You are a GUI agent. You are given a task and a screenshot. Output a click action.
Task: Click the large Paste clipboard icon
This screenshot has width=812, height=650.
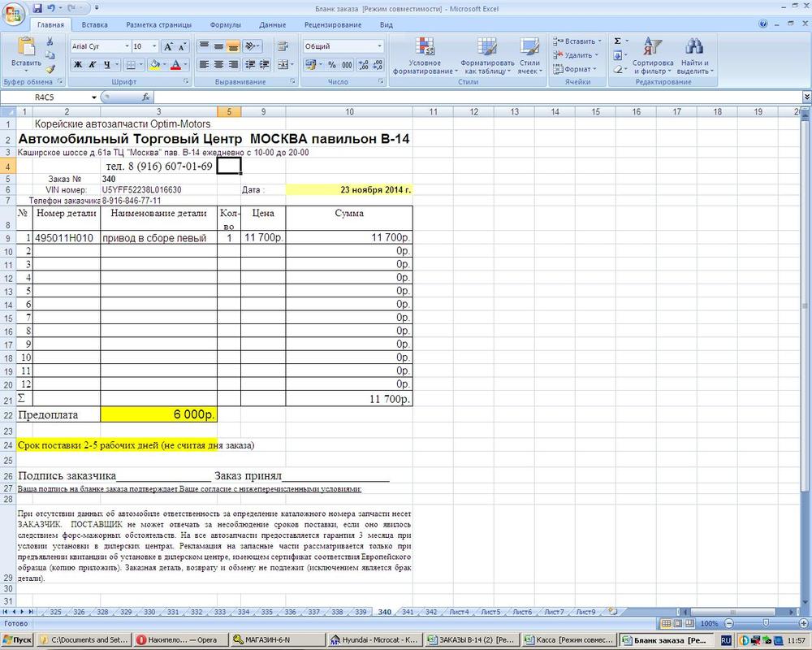[26, 46]
